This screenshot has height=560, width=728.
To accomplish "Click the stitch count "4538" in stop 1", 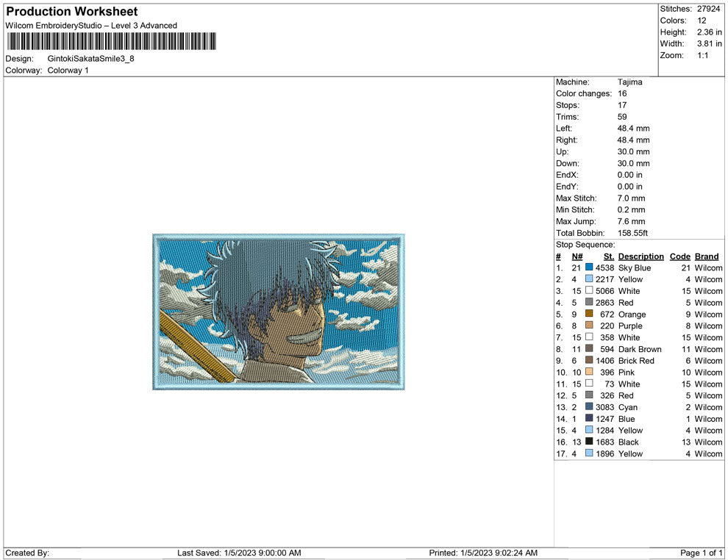I will [605, 268].
